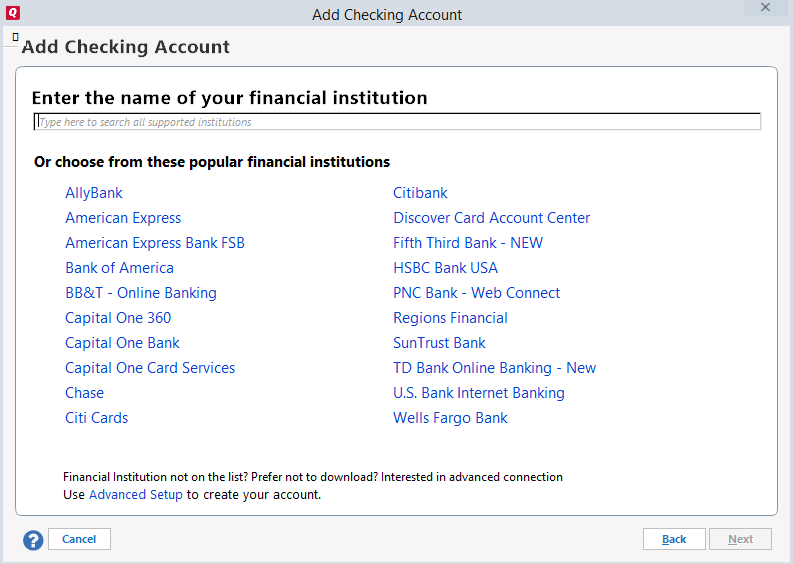Choose Capital One 360

click(x=118, y=318)
